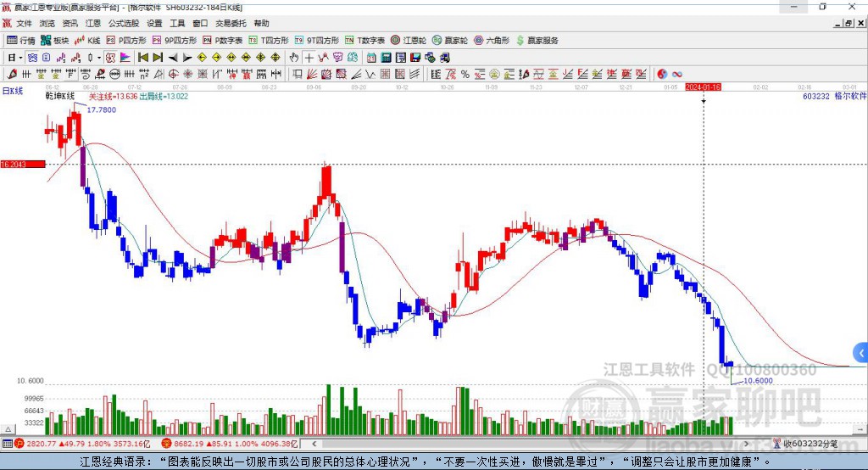The height and width of the screenshot is (470, 868).
Task: Click Shanghai index 2820.77 status entry
Action: 83,444
